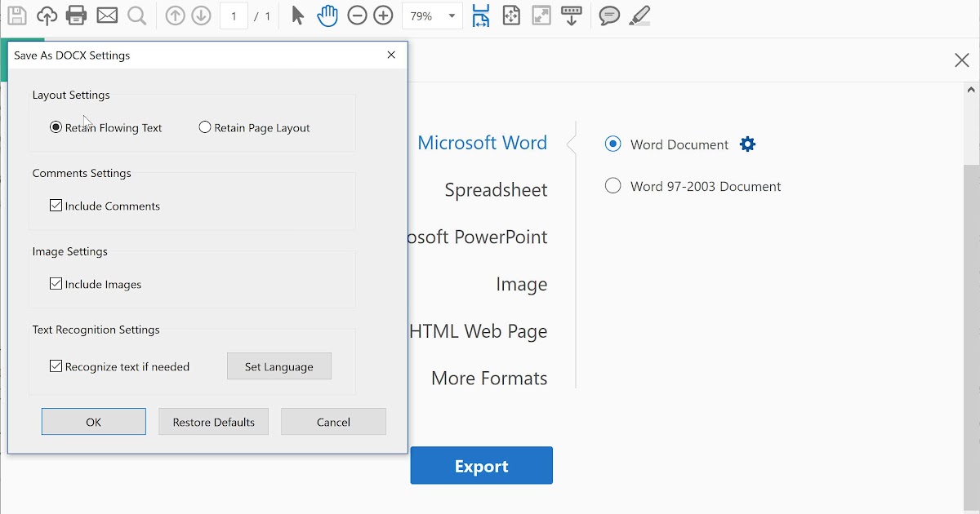This screenshot has width=980, height=514.
Task: Click the Save file icon
Action: 17,16
